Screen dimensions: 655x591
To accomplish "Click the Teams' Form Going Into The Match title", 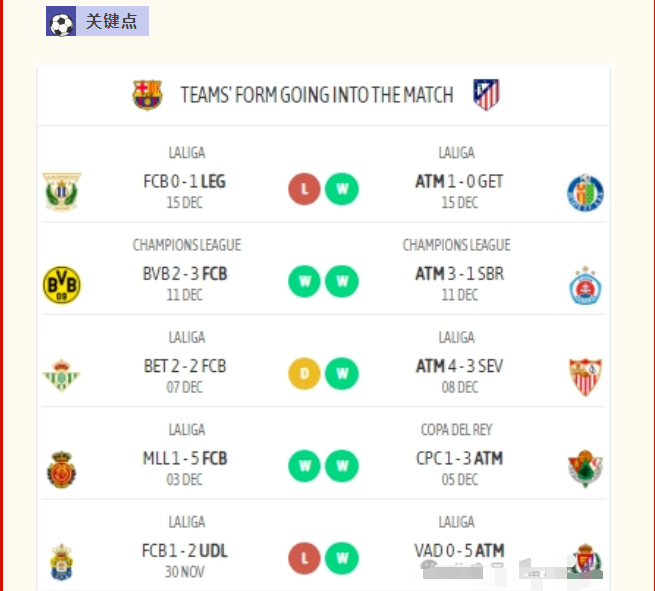I will coord(316,95).
